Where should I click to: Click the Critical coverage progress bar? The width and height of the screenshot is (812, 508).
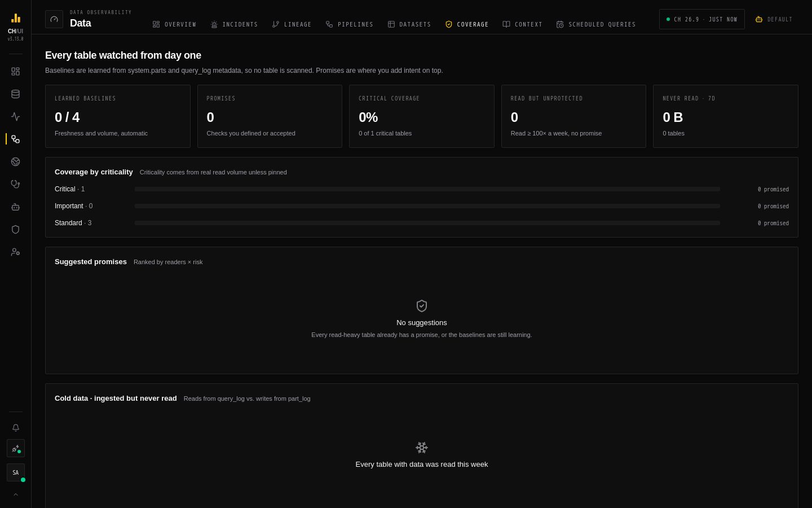(427, 189)
